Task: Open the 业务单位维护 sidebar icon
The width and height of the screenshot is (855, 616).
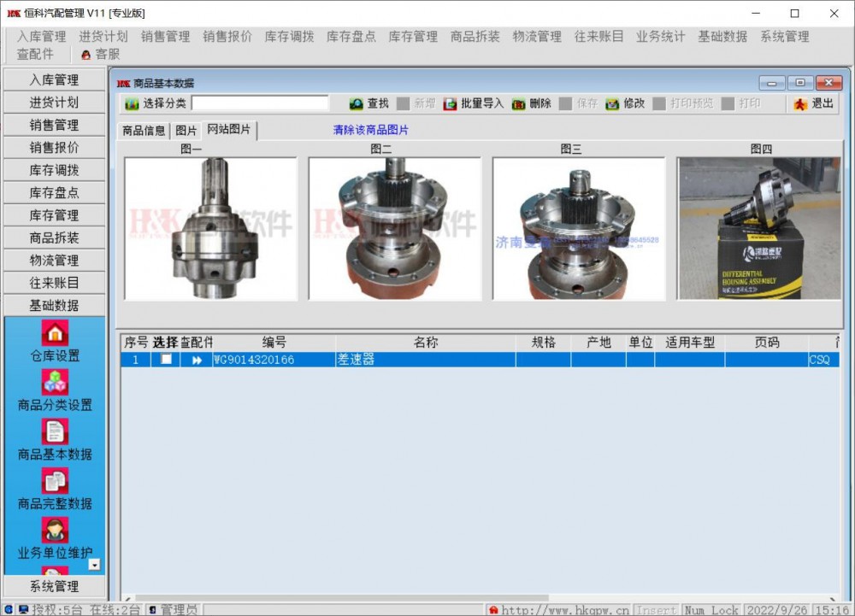Action: coord(55,531)
